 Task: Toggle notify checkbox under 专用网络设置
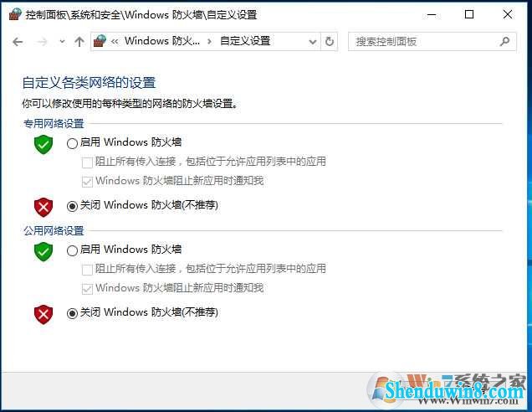pyautogui.click(x=87, y=182)
